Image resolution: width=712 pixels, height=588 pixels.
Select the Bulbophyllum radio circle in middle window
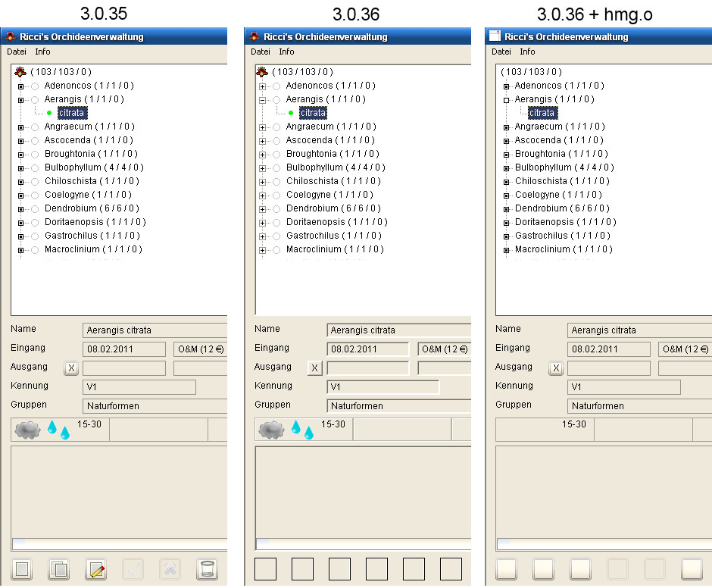click(276, 167)
